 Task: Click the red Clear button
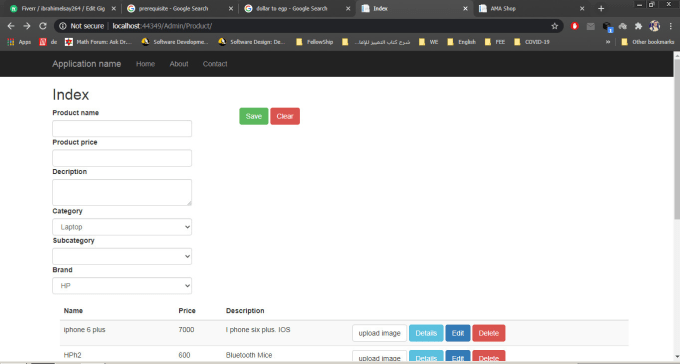coord(285,116)
